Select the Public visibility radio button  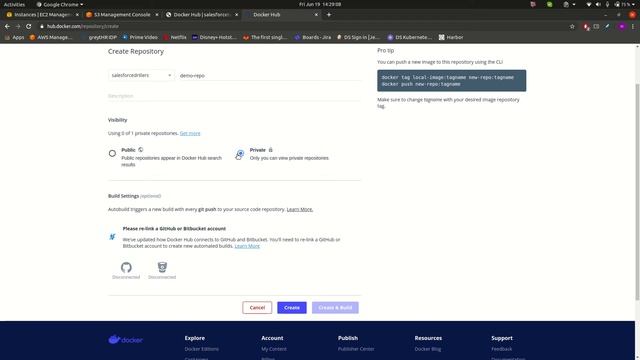pos(112,153)
